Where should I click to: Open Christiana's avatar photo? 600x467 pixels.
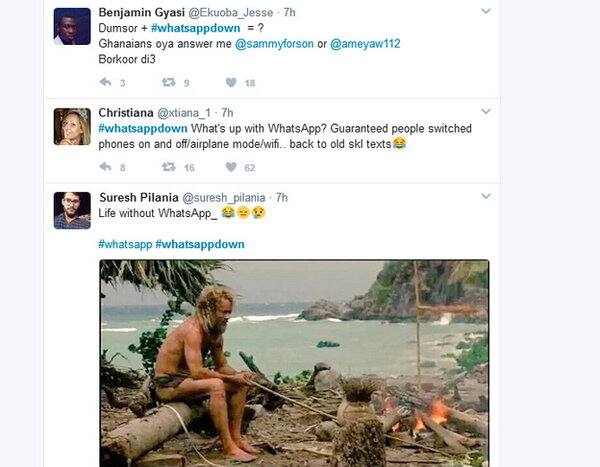(72, 127)
